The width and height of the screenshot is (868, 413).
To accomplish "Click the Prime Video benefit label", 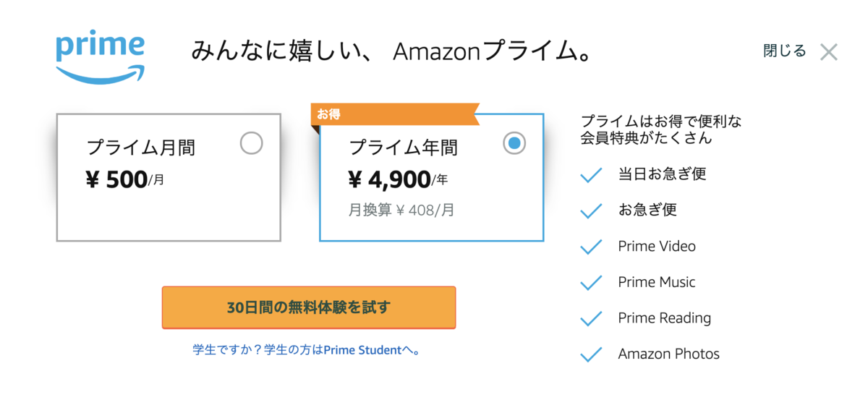I will point(657,247).
